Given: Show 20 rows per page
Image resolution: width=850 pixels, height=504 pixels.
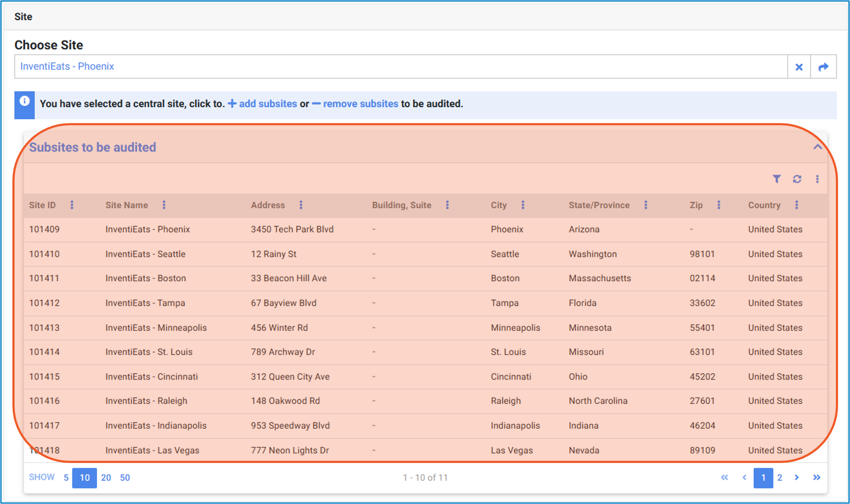Looking at the screenshot, I should tap(106, 477).
